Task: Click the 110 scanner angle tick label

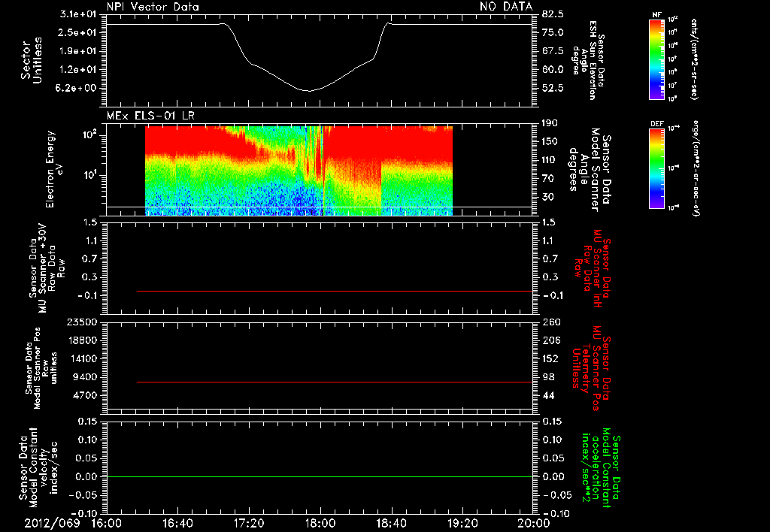Action: (550, 160)
